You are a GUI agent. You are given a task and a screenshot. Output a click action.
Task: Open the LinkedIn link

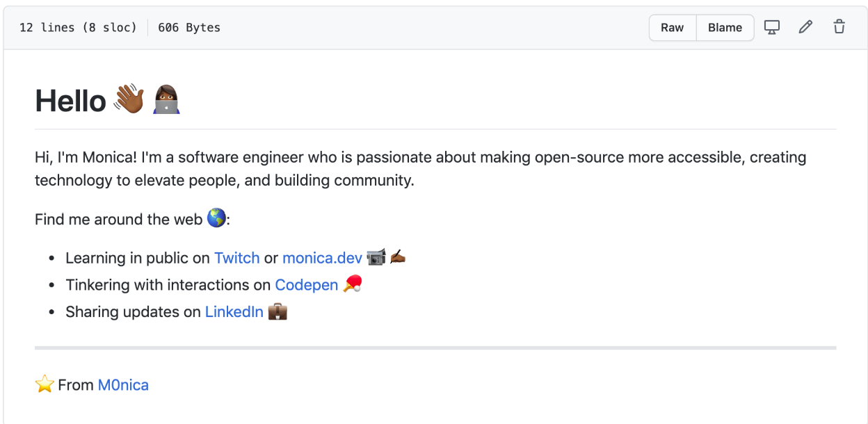234,311
